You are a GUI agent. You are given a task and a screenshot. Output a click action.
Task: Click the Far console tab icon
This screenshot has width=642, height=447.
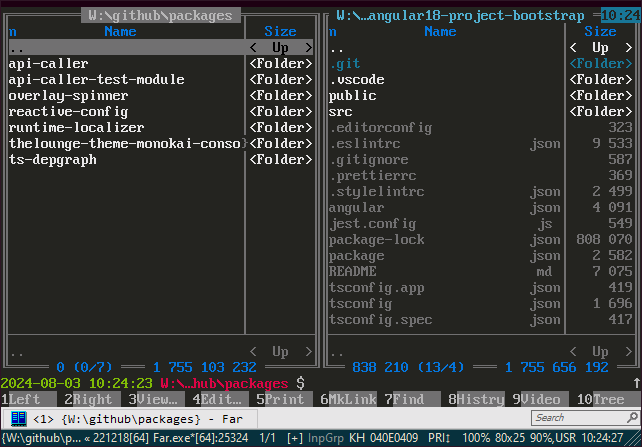19,418
